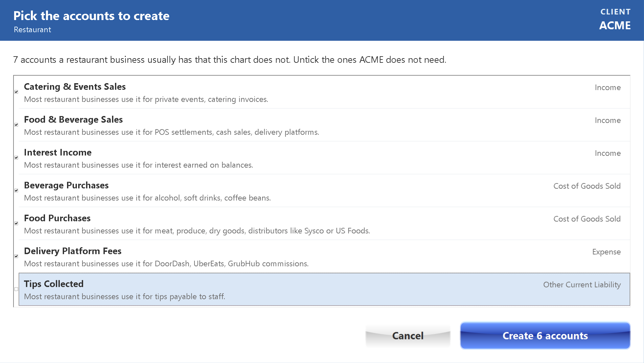The width and height of the screenshot is (644, 363).
Task: Toggle the Interest Income checkbox
Action: [16, 158]
